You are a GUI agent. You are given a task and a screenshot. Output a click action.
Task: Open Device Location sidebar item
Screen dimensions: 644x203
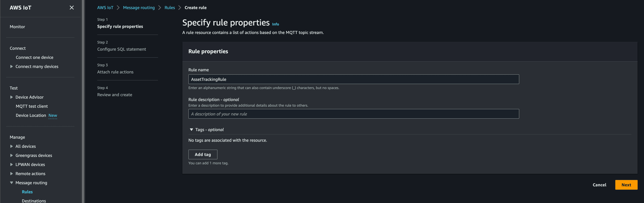(x=31, y=115)
